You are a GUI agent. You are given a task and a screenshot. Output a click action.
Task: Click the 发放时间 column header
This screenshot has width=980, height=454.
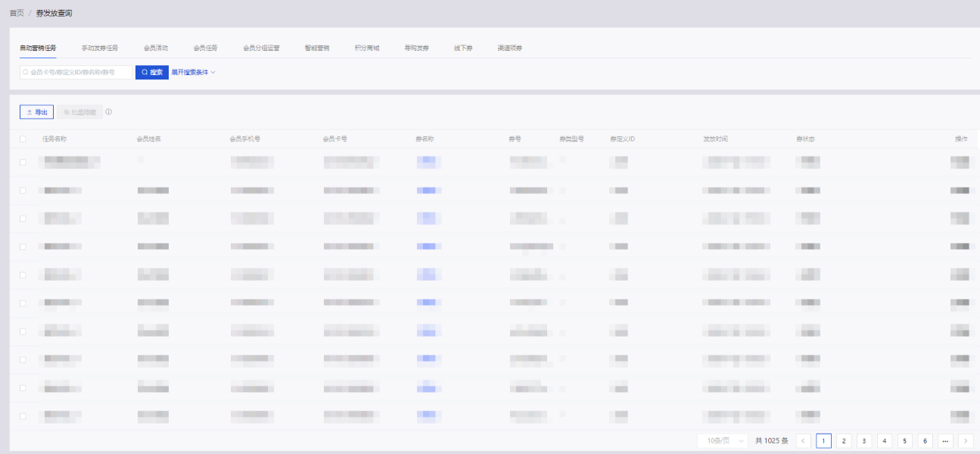715,139
